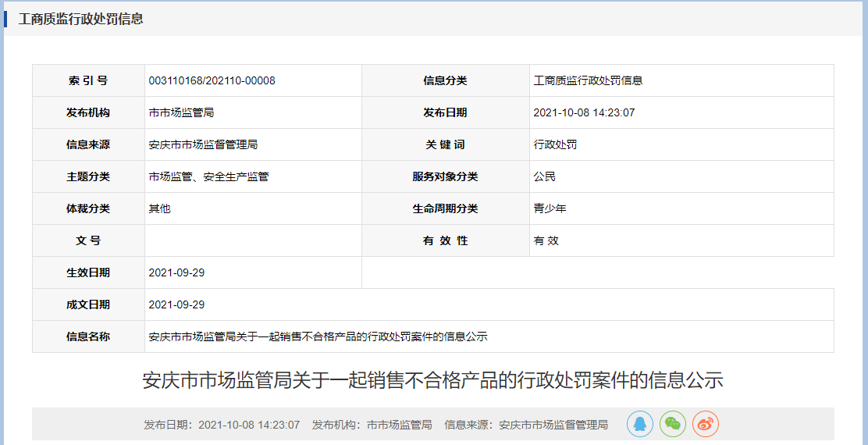Image resolution: width=868 pixels, height=445 pixels.
Task: Click 2021-09-29 in the 成文日期 row
Action: coord(177,305)
